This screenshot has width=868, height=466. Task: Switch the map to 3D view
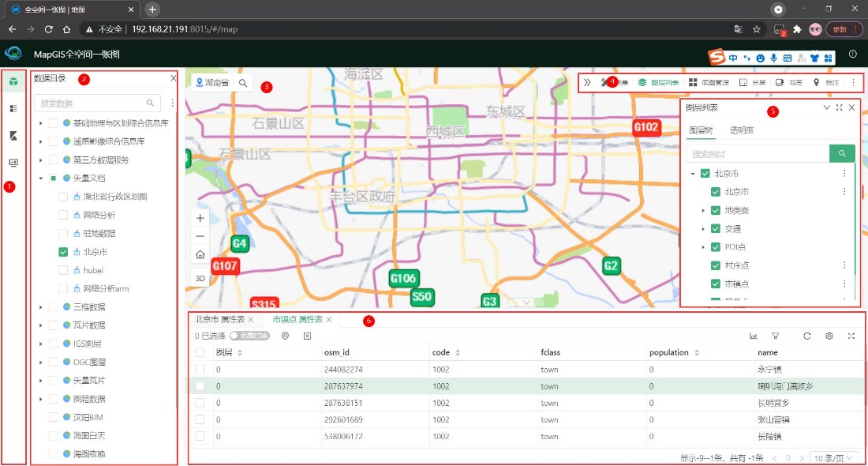[x=200, y=278]
